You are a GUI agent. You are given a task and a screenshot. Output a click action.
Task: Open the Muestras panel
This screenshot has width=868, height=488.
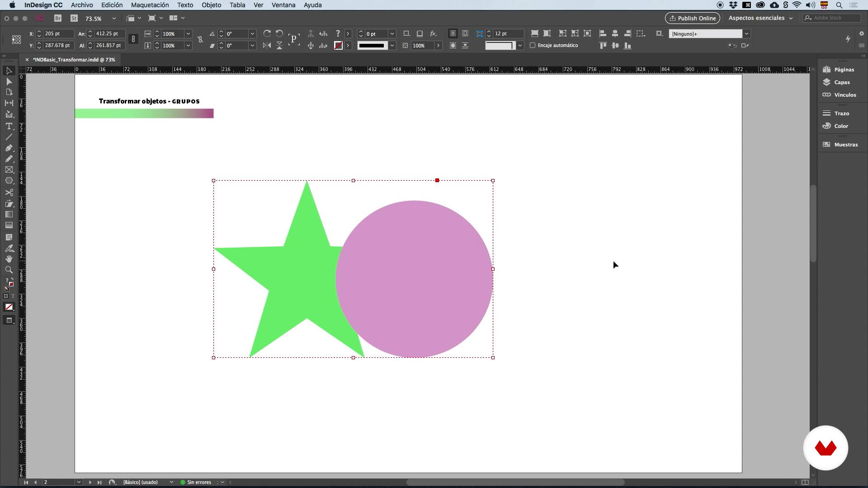pos(840,145)
